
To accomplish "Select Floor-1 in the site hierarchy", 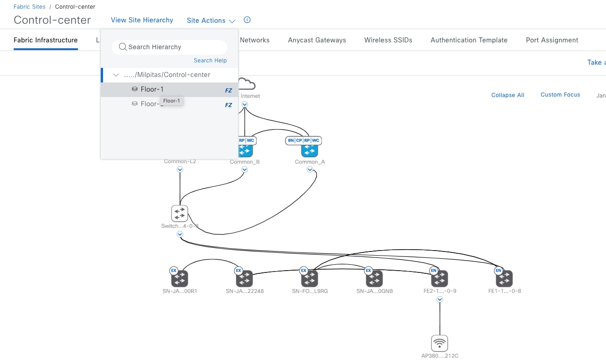I will click(152, 89).
